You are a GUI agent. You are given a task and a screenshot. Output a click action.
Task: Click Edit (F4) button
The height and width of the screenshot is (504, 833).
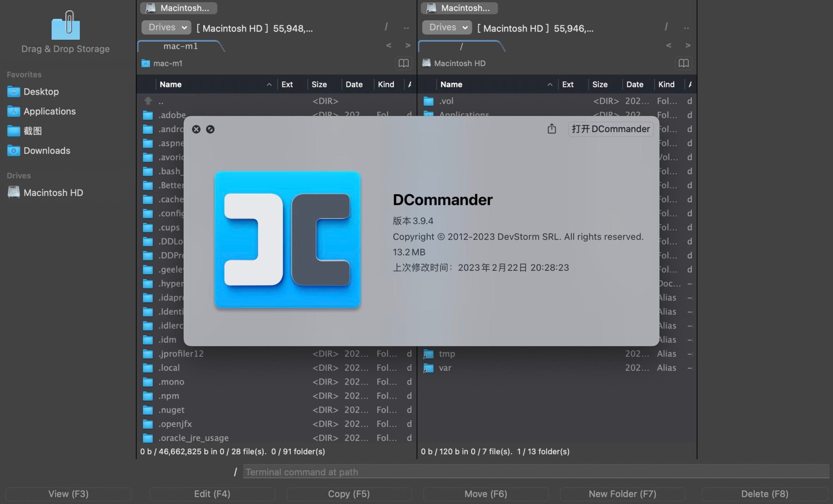coord(212,494)
